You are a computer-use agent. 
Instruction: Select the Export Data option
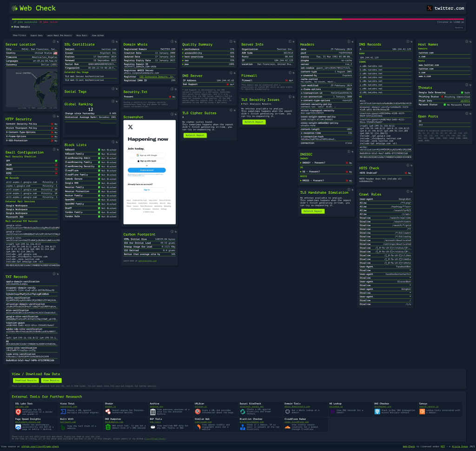37,35
